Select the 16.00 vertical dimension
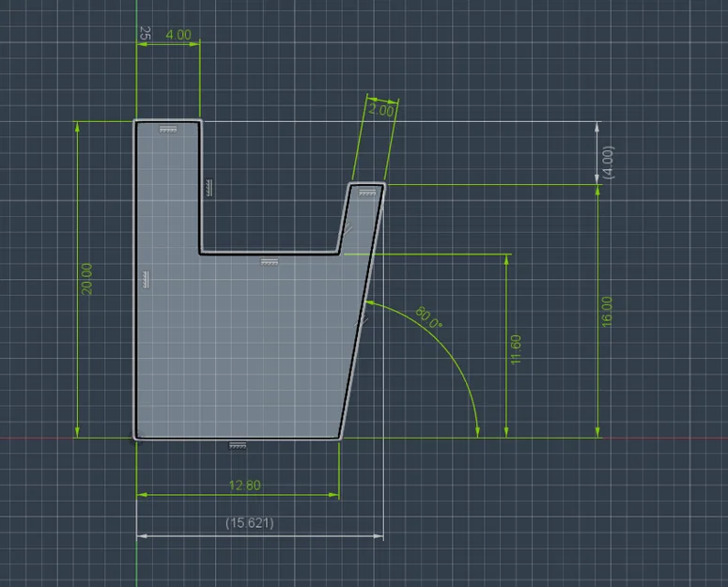The height and width of the screenshot is (587, 728). pyautogui.click(x=607, y=312)
